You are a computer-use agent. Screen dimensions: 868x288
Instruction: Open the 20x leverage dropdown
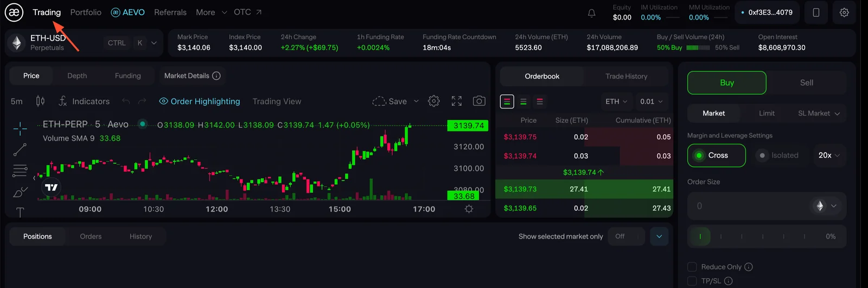coord(829,155)
